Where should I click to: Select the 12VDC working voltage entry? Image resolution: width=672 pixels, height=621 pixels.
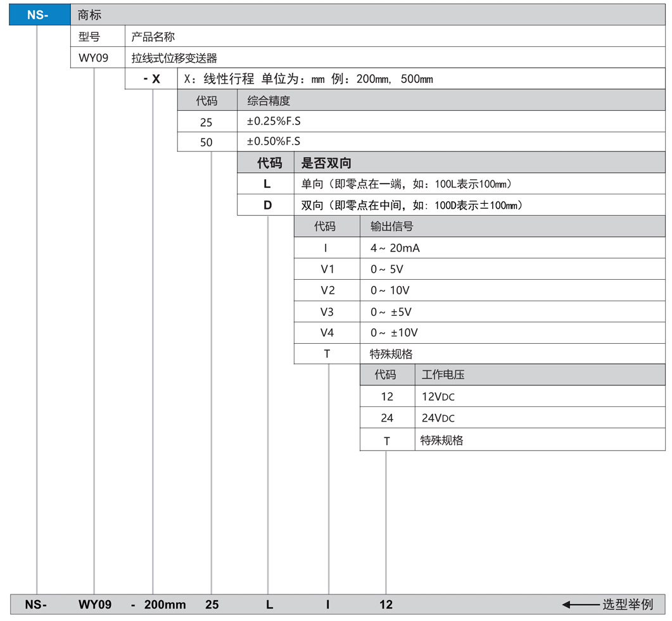pyautogui.click(x=438, y=397)
